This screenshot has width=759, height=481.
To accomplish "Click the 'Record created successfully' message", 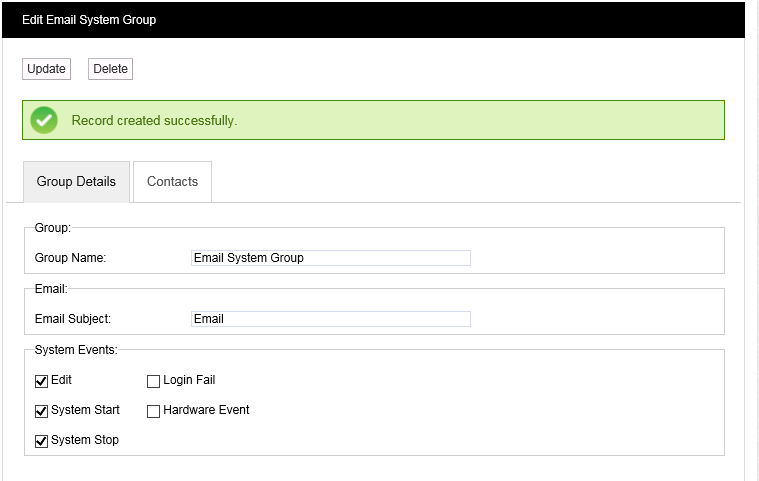I will click(154, 121).
